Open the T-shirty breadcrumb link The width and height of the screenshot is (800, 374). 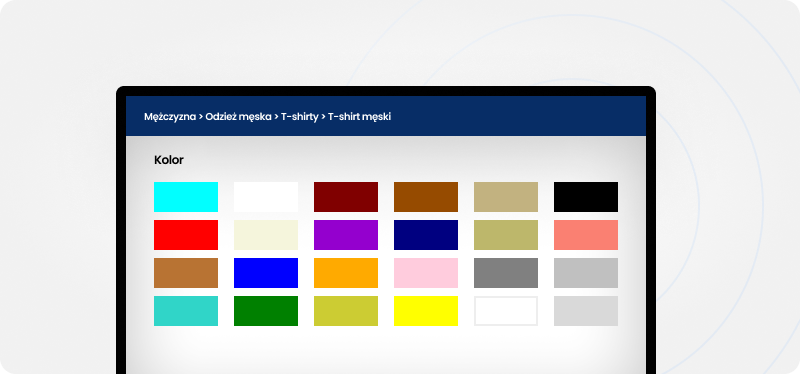pyautogui.click(x=299, y=117)
